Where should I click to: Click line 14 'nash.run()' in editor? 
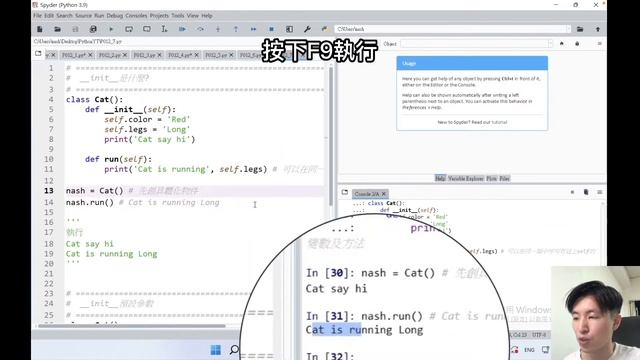coord(90,202)
